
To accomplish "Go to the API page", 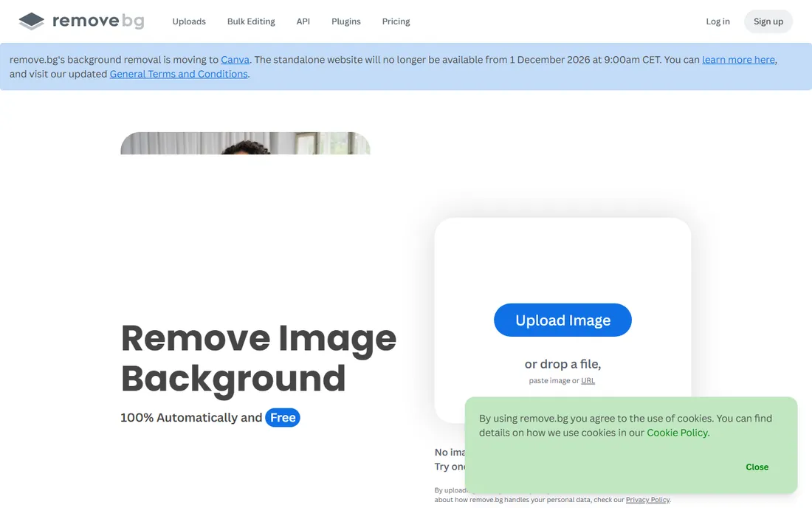I will click(303, 21).
